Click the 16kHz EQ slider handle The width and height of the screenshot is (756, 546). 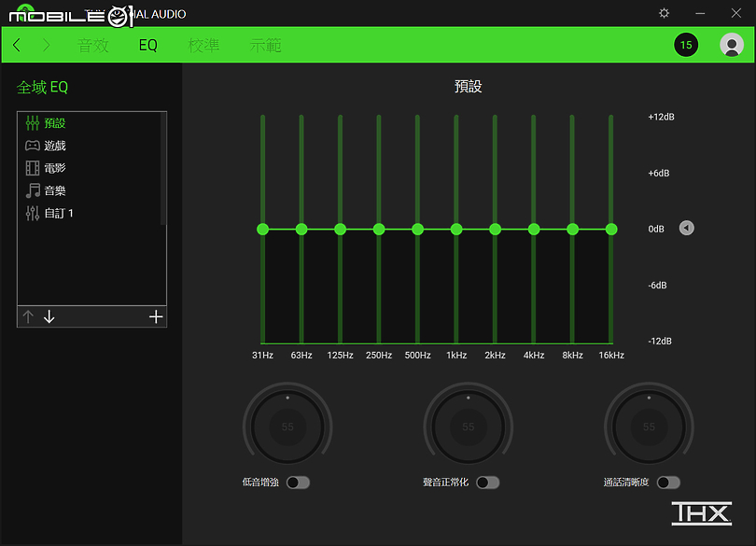click(x=611, y=229)
